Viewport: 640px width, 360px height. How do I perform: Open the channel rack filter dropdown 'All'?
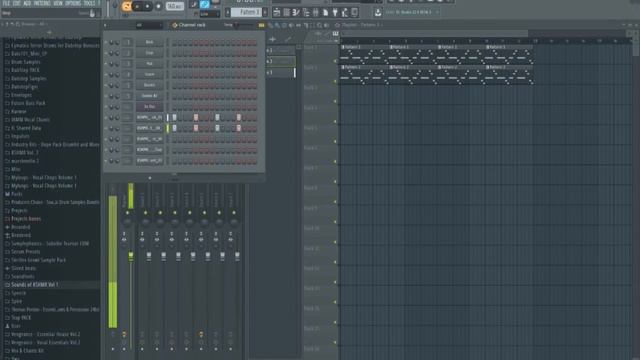click(x=149, y=25)
